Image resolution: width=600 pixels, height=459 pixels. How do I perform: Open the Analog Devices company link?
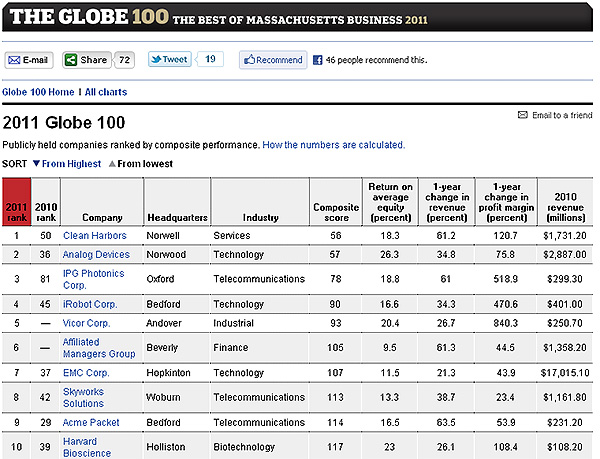click(x=98, y=256)
